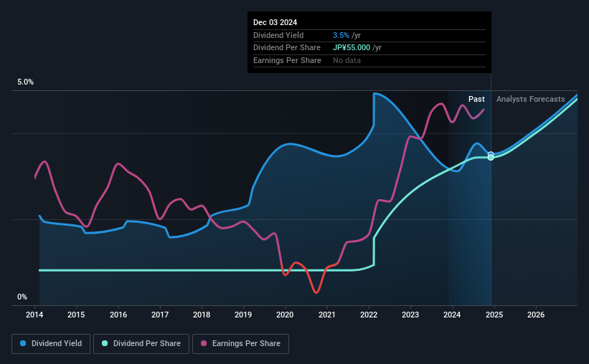Click the teal dot beside Dividend Per Share
589x364 pixels.
click(x=105, y=344)
